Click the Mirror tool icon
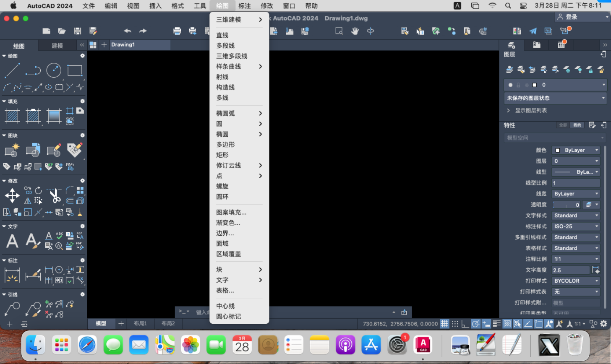611x364 pixels. coord(28,201)
